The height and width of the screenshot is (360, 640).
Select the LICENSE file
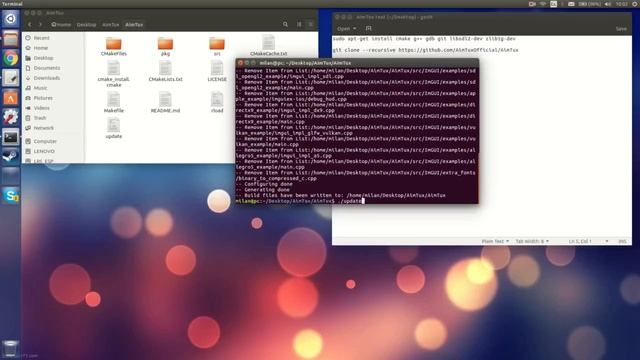pyautogui.click(x=217, y=71)
